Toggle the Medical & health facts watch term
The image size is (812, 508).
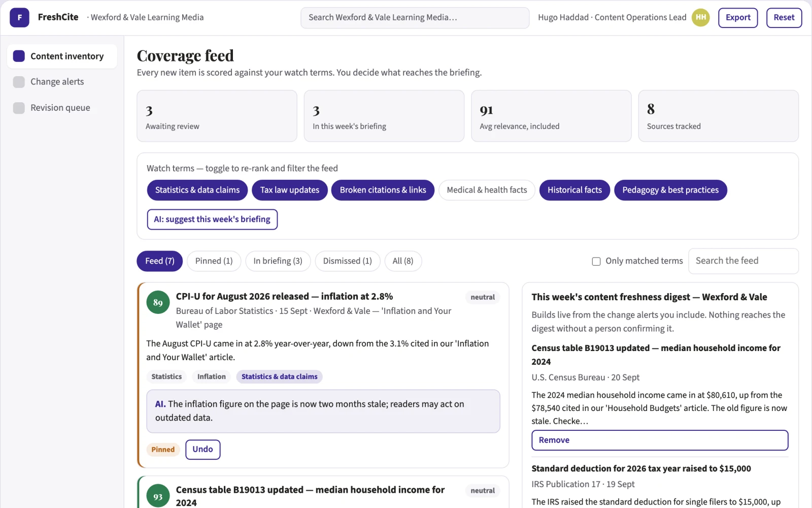coord(487,190)
